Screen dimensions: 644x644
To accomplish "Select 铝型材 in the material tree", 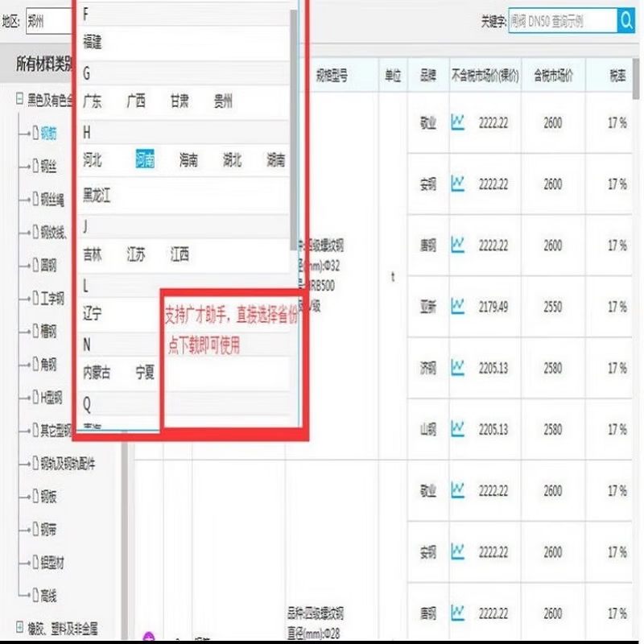I will pyautogui.click(x=52, y=563).
